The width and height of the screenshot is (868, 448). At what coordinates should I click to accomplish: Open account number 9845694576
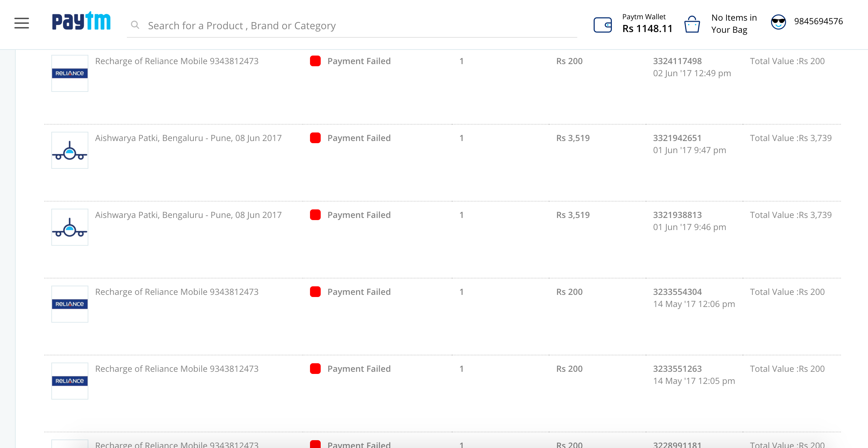pos(818,21)
